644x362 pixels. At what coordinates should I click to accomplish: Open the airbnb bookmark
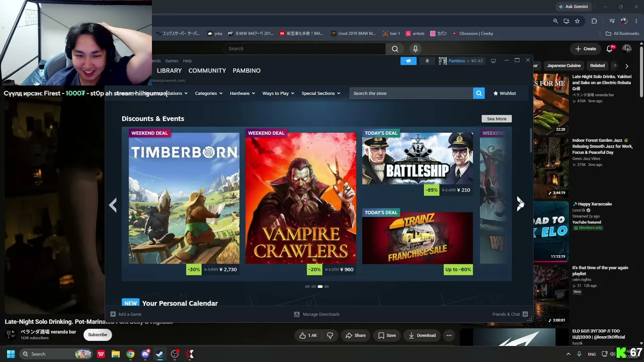point(415,34)
